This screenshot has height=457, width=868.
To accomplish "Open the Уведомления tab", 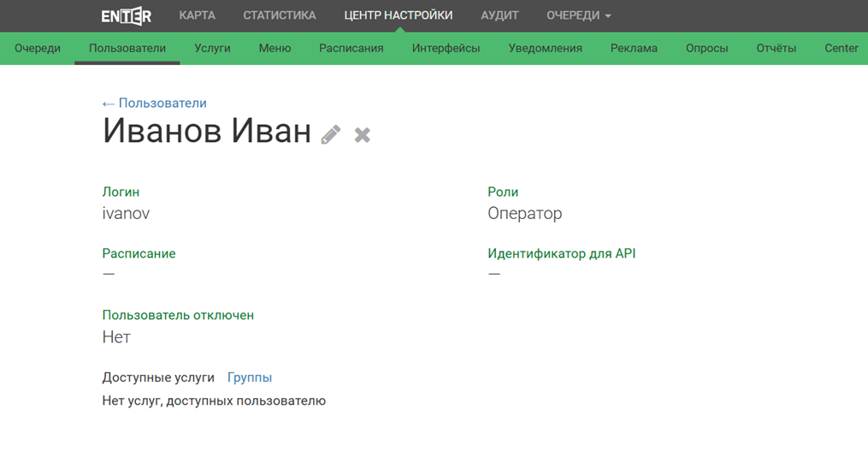I will (545, 48).
